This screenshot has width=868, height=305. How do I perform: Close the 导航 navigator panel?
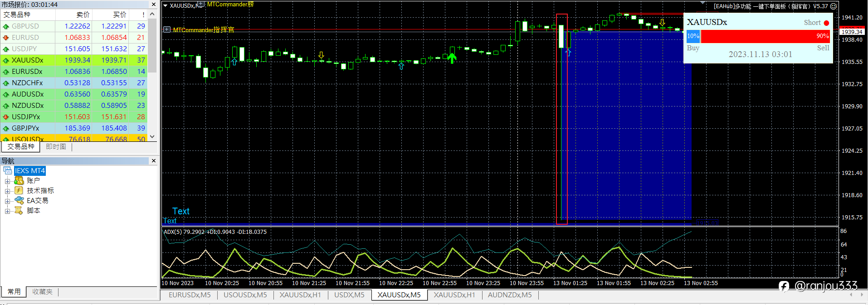coord(153,161)
